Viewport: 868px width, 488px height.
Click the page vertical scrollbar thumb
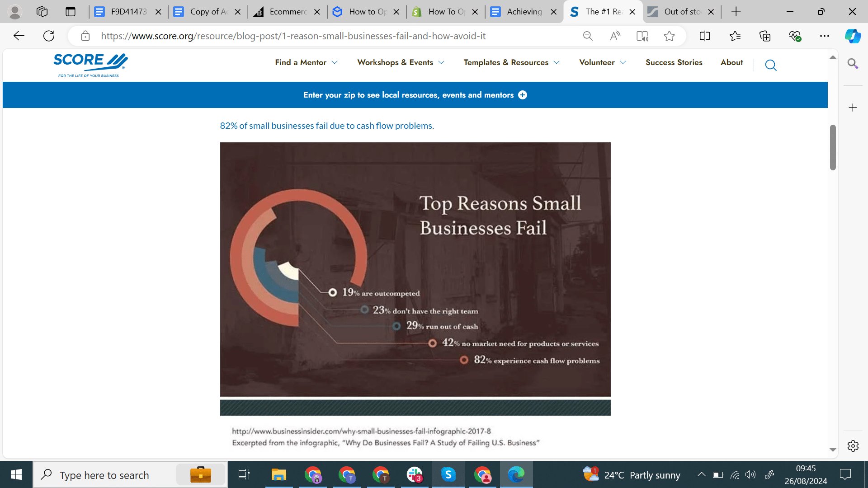click(x=833, y=147)
